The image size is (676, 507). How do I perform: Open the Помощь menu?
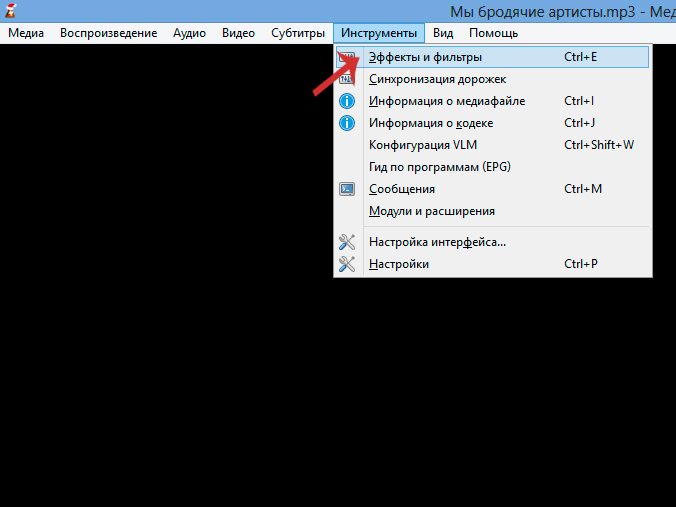point(493,33)
